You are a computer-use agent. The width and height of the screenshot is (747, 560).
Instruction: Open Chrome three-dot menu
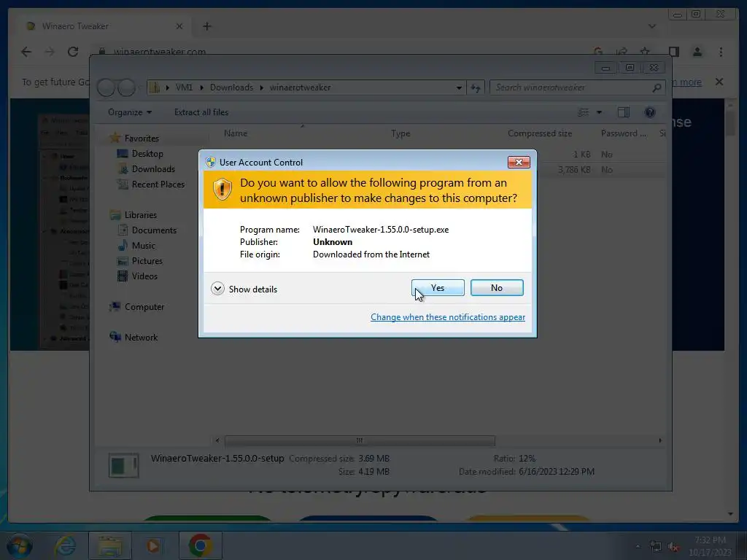(721, 52)
